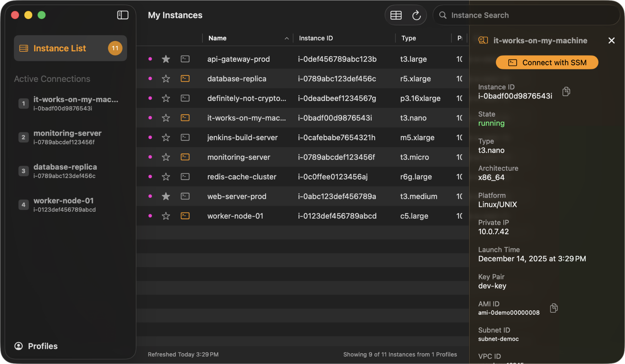Click the r6g.large type cell
This screenshot has width=625, height=364.
point(416,177)
